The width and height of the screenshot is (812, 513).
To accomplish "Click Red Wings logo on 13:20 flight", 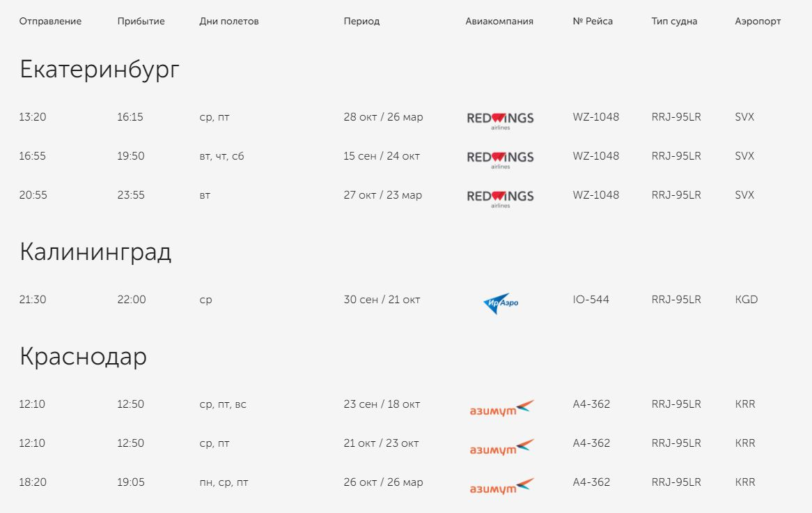I will [500, 119].
